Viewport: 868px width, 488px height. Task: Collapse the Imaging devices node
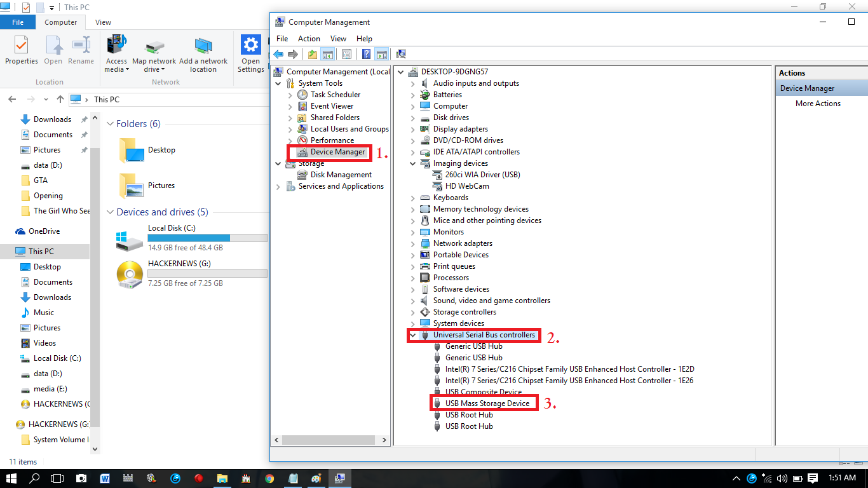[413, 163]
